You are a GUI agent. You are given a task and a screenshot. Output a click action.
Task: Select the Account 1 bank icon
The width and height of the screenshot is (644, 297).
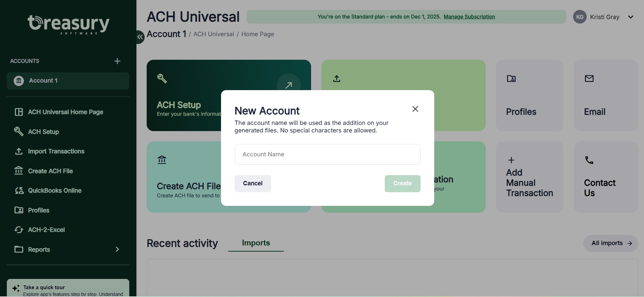19,81
